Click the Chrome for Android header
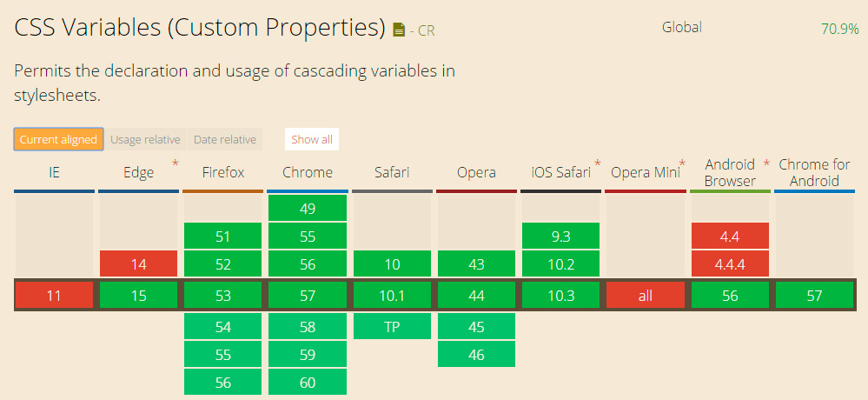Viewport: 868px width, 400px height. tap(814, 172)
